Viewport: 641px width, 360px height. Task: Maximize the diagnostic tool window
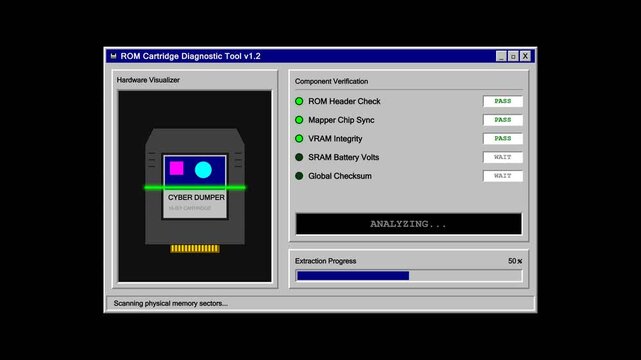point(513,56)
